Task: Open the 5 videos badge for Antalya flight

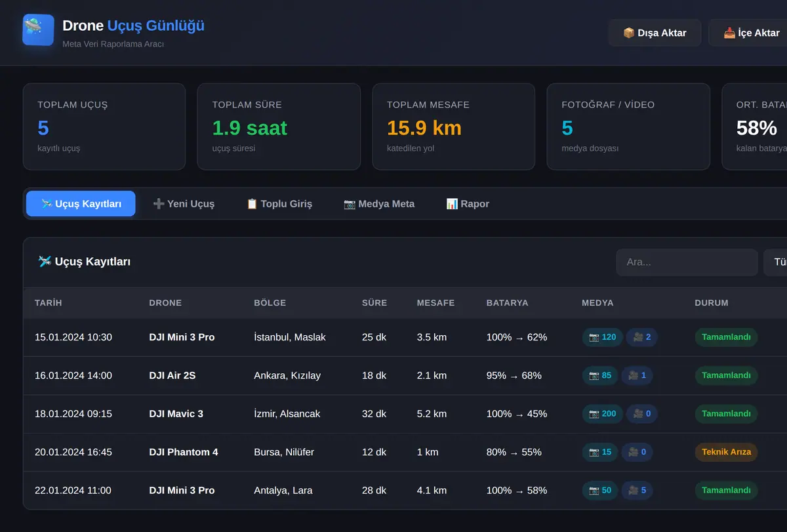Action: [x=637, y=490]
